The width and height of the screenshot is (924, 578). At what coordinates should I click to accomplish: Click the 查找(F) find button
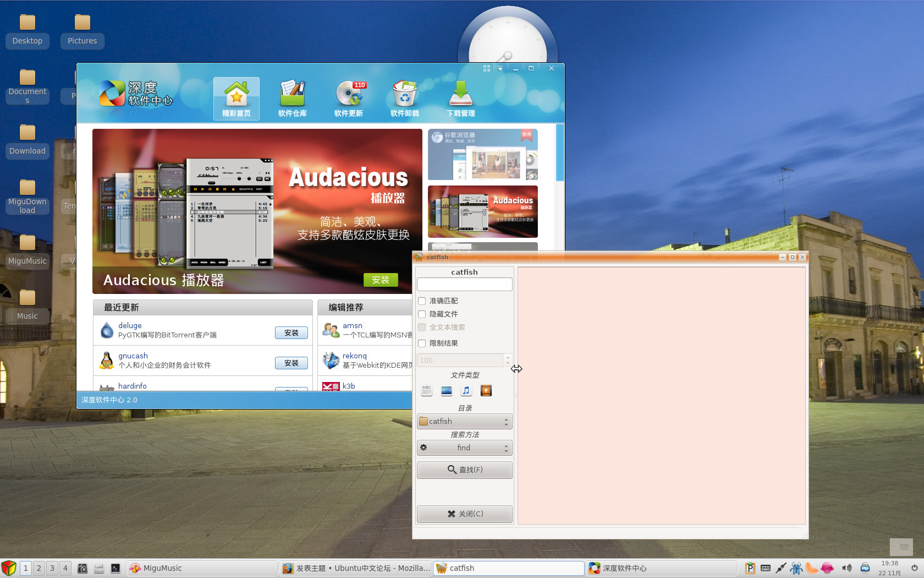click(465, 470)
